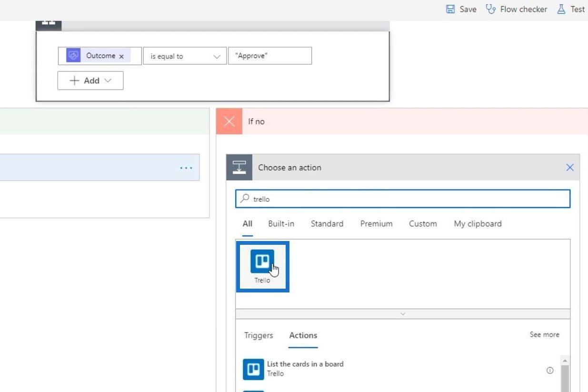Click the red X icon for If no
The image size is (588, 392).
point(229,121)
